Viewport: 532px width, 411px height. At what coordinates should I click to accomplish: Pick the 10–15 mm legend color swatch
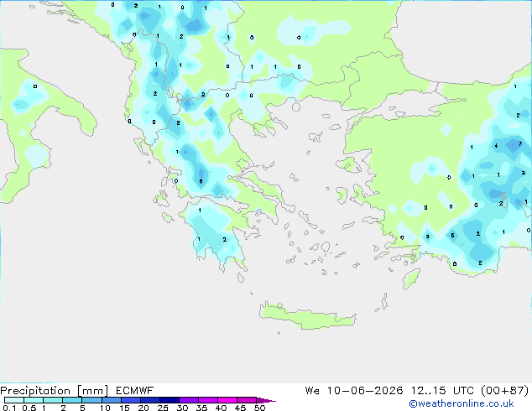[x=111, y=400]
